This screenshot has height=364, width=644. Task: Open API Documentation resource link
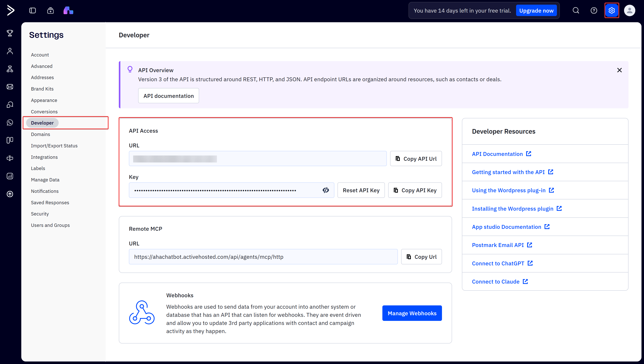coord(501,154)
